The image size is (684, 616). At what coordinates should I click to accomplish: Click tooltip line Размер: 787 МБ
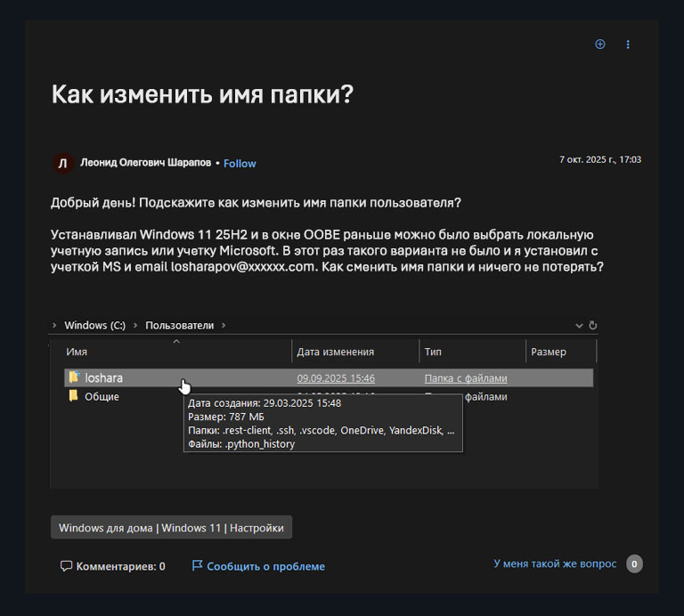coord(226,417)
